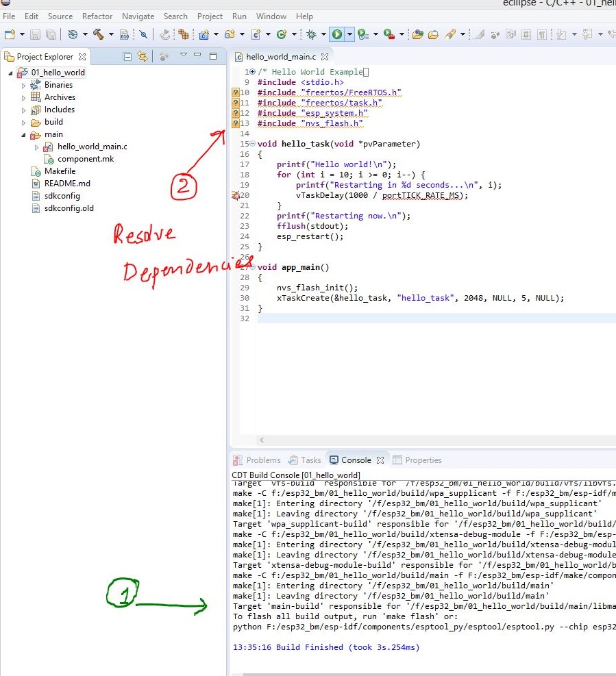616x676 pixels.
Task: Select the Makefile in project tree
Action: [60, 171]
